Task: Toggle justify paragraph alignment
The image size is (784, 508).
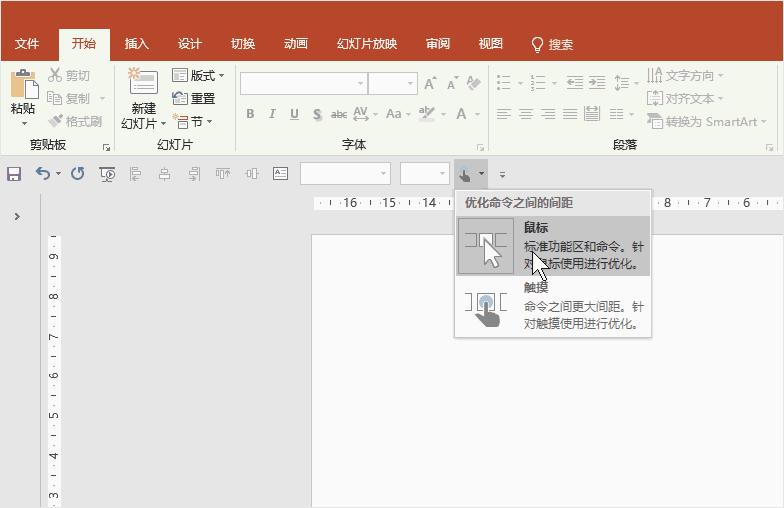Action: [x=570, y=114]
